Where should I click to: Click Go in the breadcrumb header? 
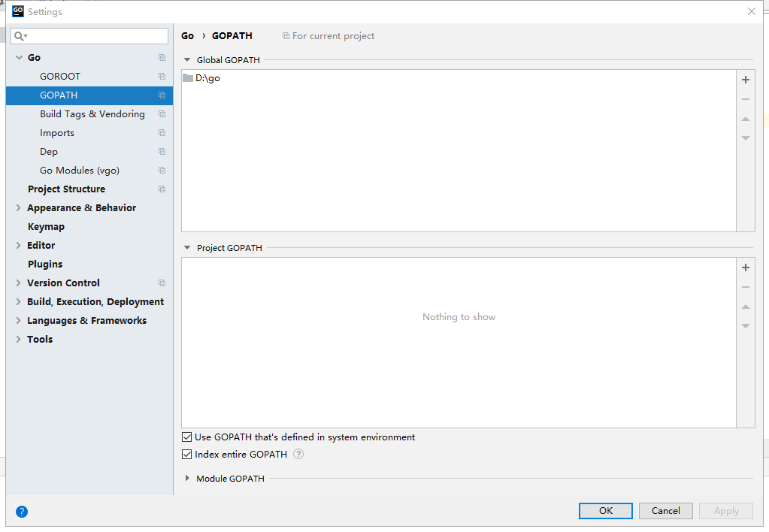(187, 36)
